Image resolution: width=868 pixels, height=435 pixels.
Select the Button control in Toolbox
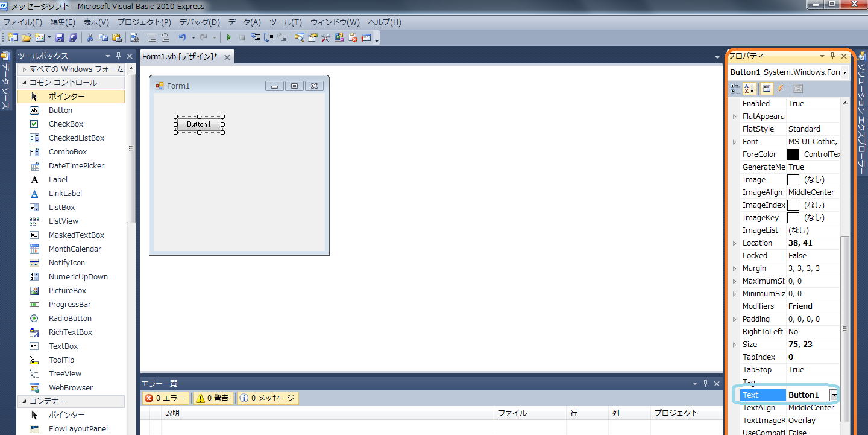71,110
